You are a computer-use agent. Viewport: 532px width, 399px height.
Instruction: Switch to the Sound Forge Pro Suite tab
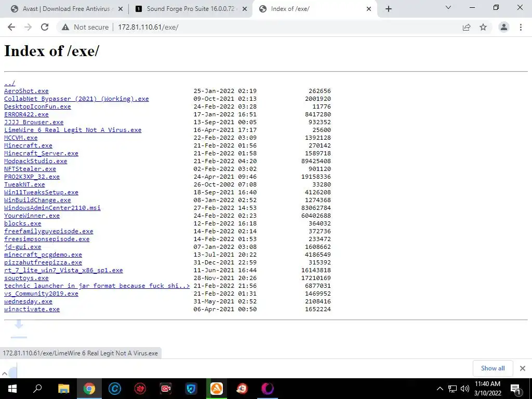click(190, 9)
